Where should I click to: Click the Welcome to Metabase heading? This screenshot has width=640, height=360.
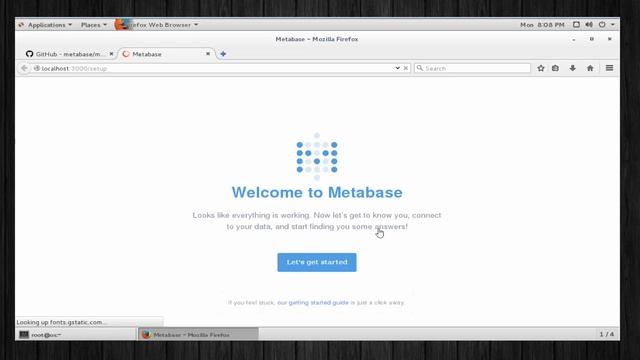(317, 192)
